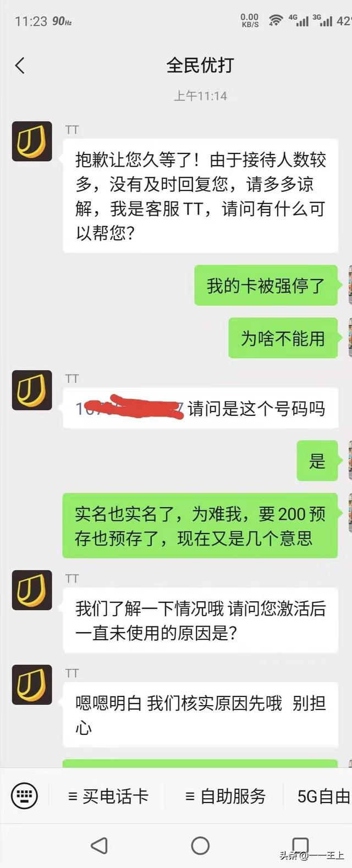Open the 买电话卡 menu
The width and height of the screenshot is (352, 868).
(x=108, y=796)
